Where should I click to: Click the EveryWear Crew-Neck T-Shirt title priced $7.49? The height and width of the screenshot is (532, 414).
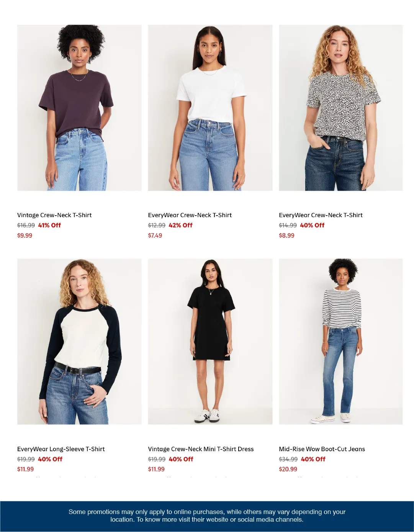190,215
